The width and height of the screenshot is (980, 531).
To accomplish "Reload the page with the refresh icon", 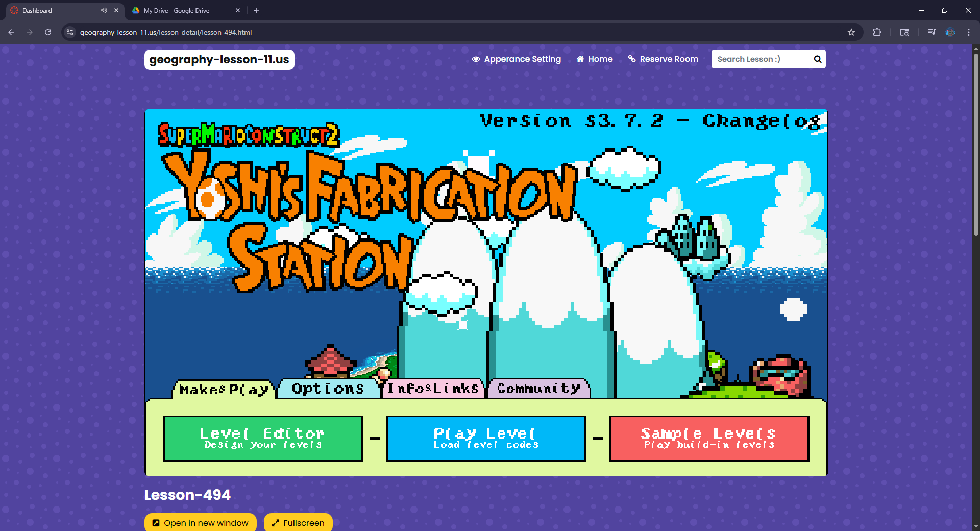I will coord(48,32).
